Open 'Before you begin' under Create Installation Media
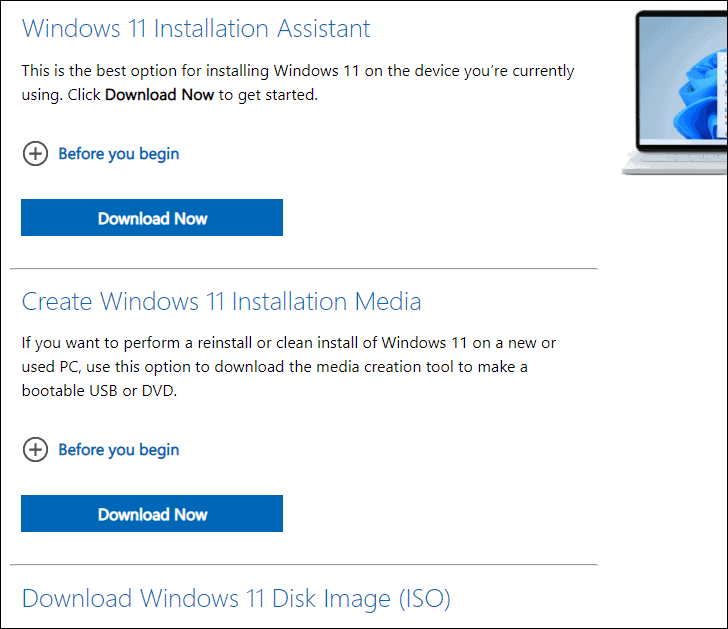The image size is (728, 629). coord(119,450)
